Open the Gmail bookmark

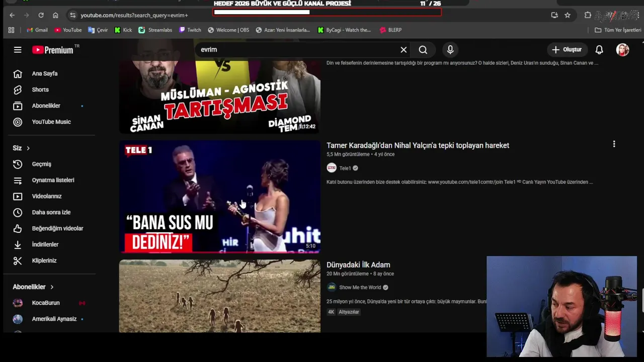pos(37,30)
